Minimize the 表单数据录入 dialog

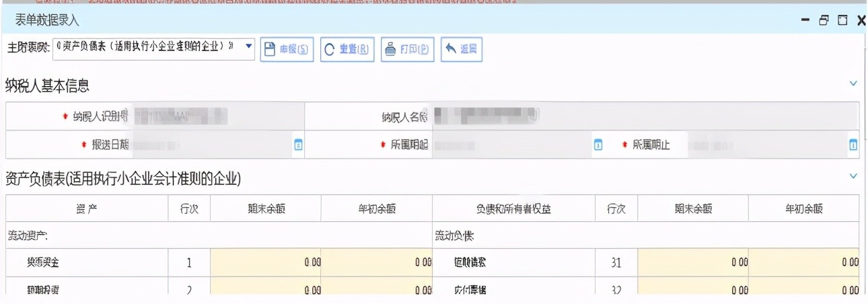[x=805, y=21]
